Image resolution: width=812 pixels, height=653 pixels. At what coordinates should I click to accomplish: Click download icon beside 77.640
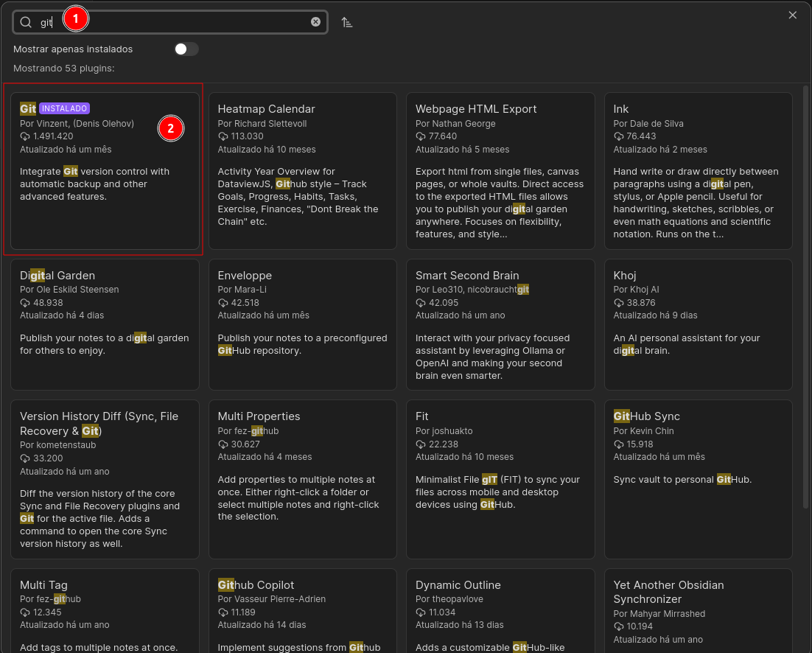421,136
